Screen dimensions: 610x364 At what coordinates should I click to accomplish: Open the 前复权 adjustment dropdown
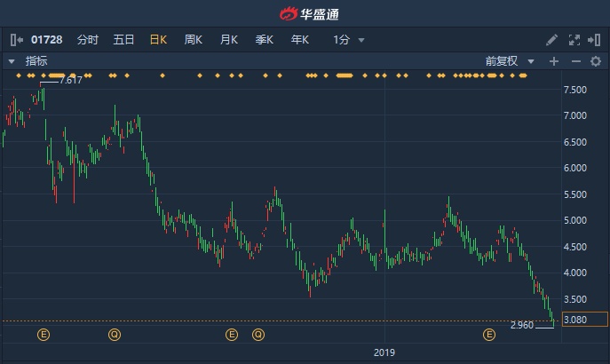tap(510, 61)
